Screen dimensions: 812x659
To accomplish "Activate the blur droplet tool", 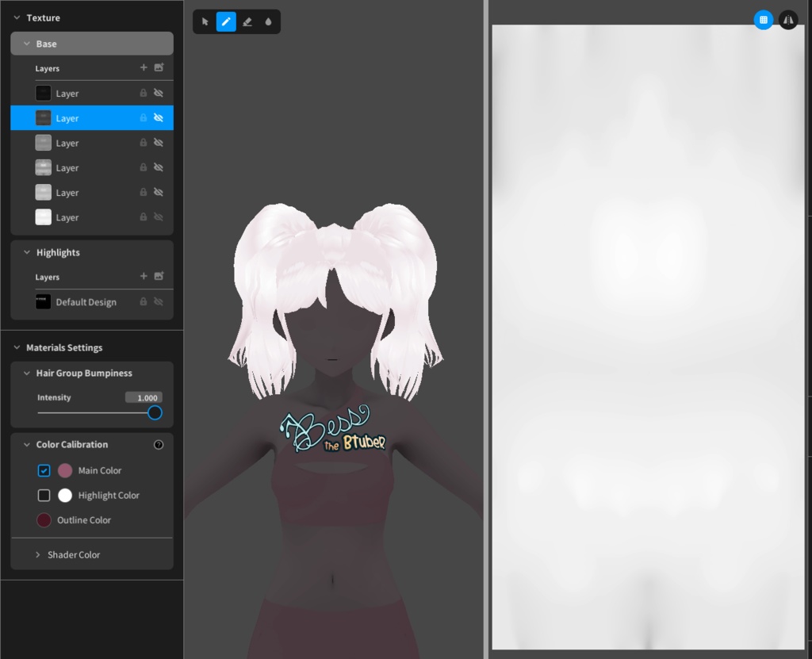I will pos(269,21).
